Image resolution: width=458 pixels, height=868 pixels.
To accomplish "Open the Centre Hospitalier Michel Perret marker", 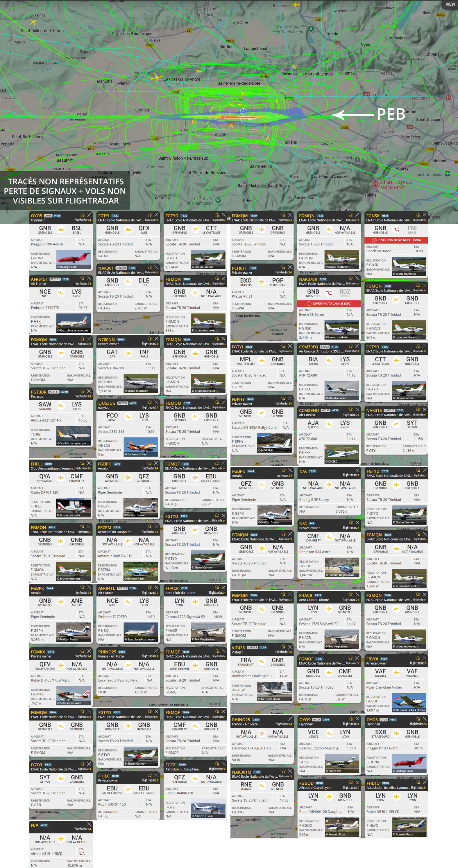I will 375,184.
